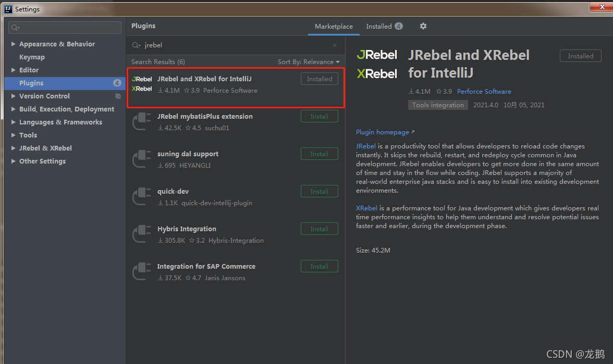Image resolution: width=613 pixels, height=364 pixels.
Task: Focus the settings search field
Action: [x=65, y=27]
